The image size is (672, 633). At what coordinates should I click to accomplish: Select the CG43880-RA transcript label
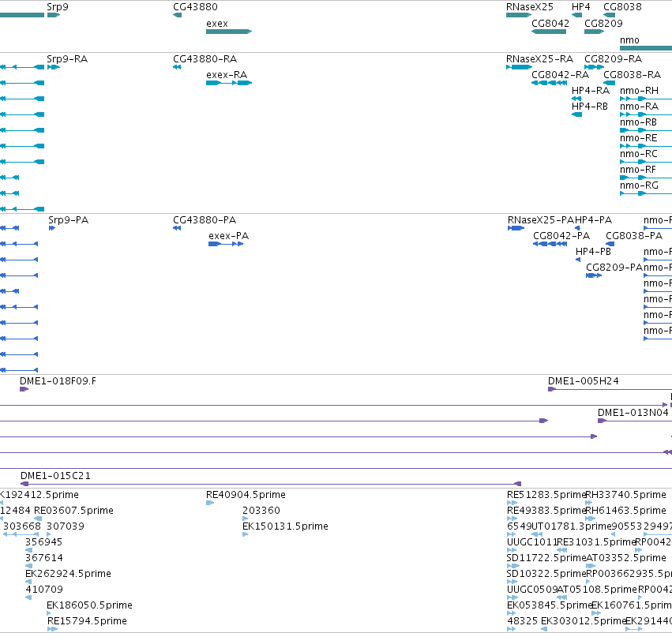coord(205,58)
